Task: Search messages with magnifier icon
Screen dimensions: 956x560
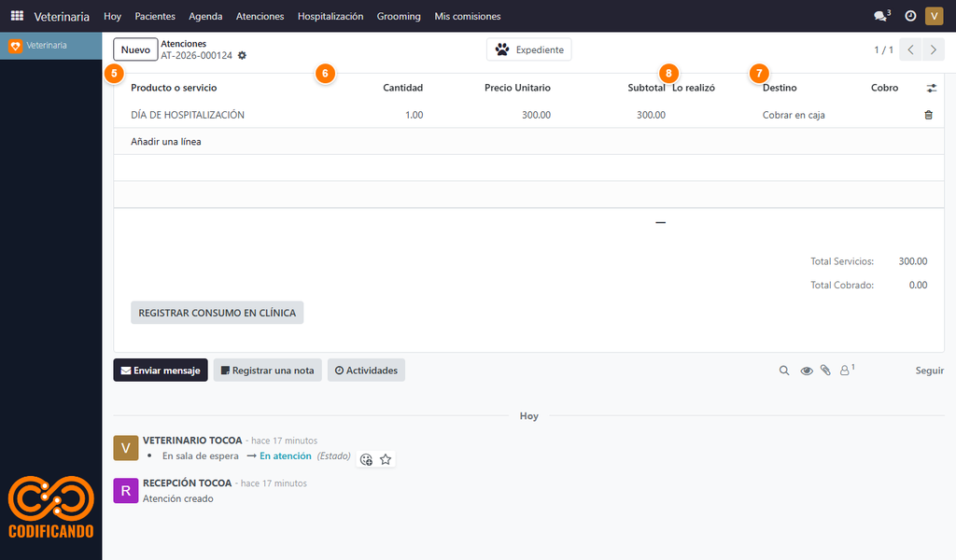Action: coord(784,371)
